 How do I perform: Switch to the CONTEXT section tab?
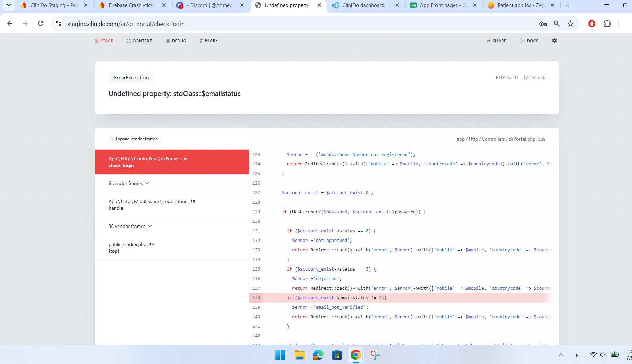pyautogui.click(x=139, y=41)
